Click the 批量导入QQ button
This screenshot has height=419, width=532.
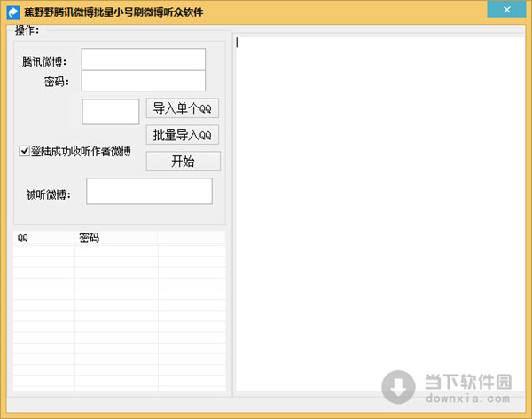coord(183,135)
